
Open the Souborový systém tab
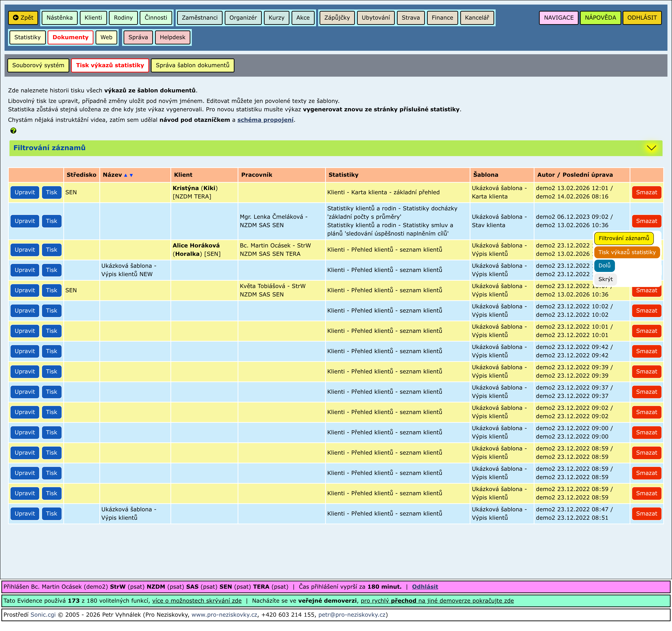coord(38,65)
